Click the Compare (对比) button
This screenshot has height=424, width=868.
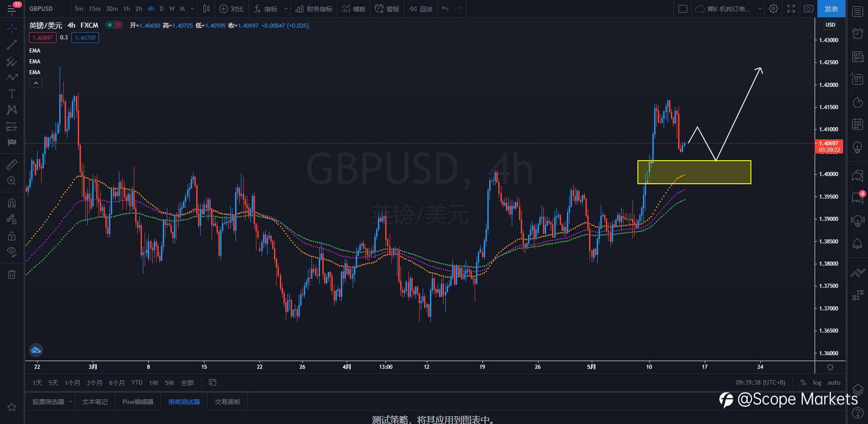231,9
